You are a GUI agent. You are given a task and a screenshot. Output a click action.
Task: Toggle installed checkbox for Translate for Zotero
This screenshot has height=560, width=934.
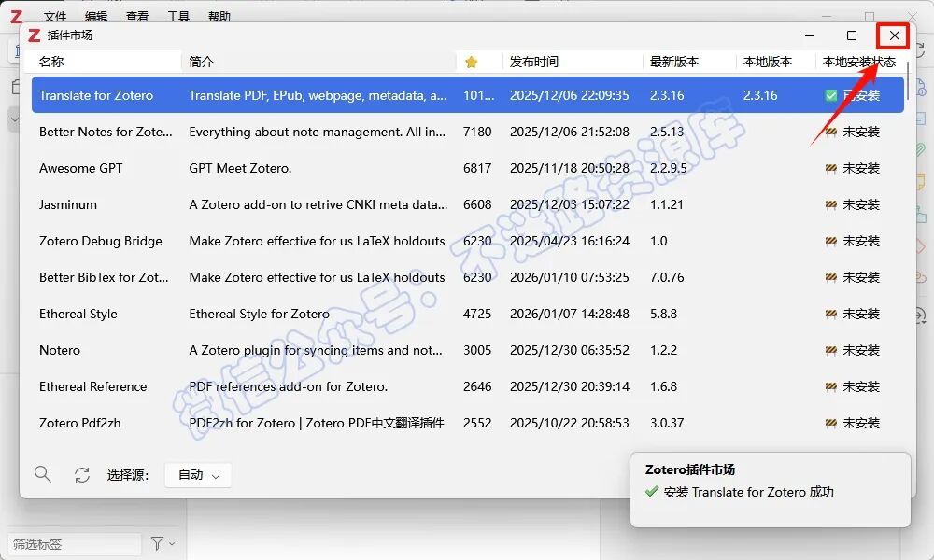coord(831,95)
